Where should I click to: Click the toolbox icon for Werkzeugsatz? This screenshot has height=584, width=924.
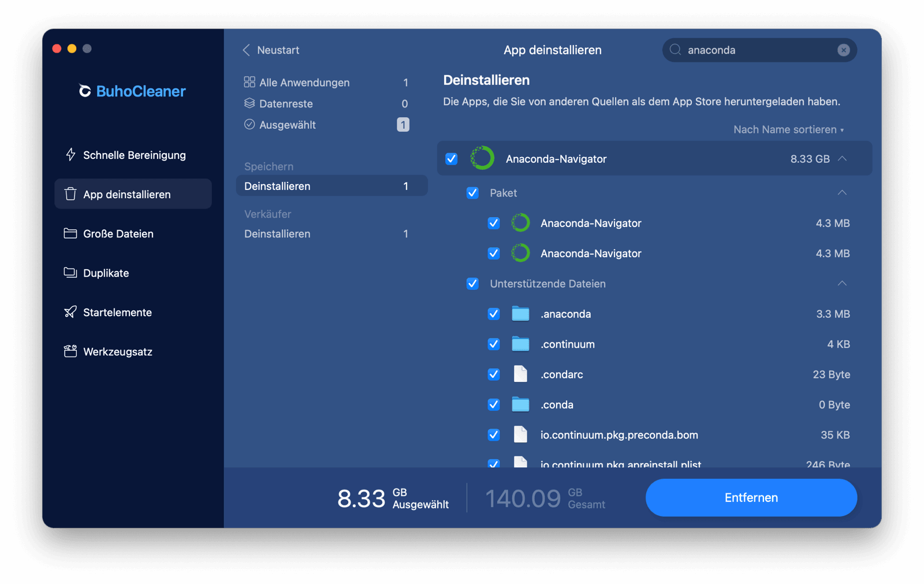pos(70,351)
